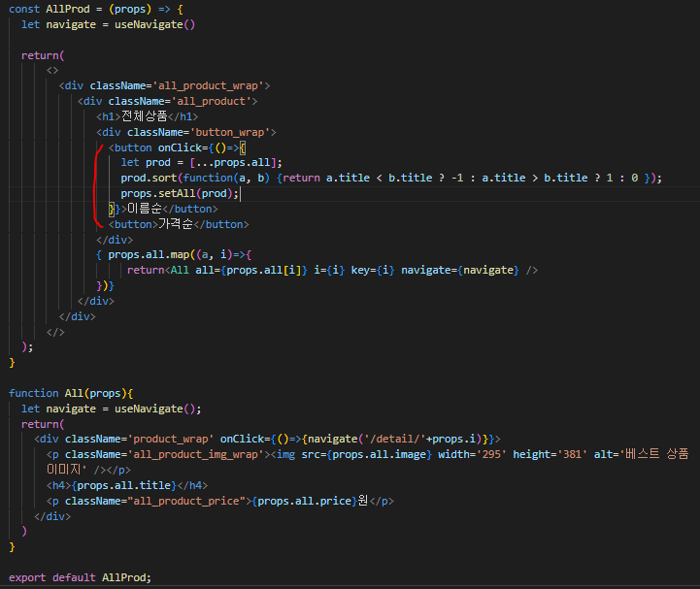Click 'useNavigate()' in the AllProd component
The width and height of the screenshot is (700, 589).
point(155,24)
